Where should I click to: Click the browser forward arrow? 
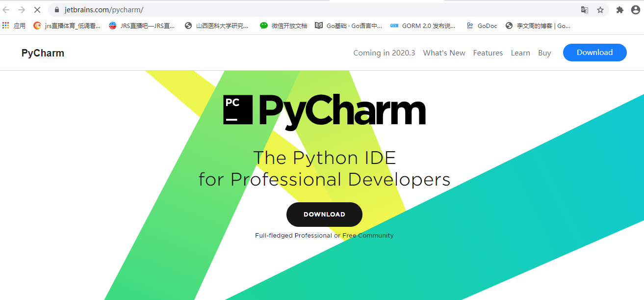click(22, 10)
